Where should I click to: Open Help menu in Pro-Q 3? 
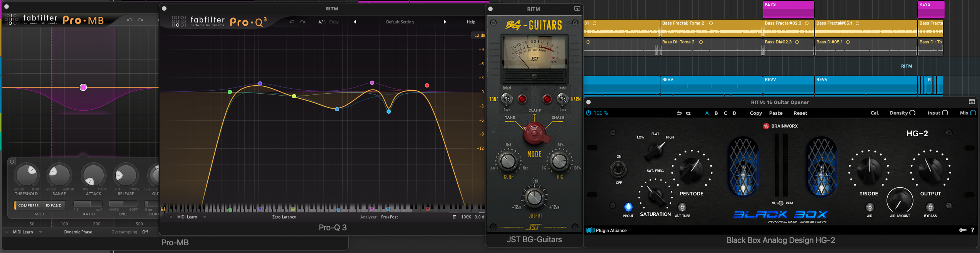(x=471, y=22)
